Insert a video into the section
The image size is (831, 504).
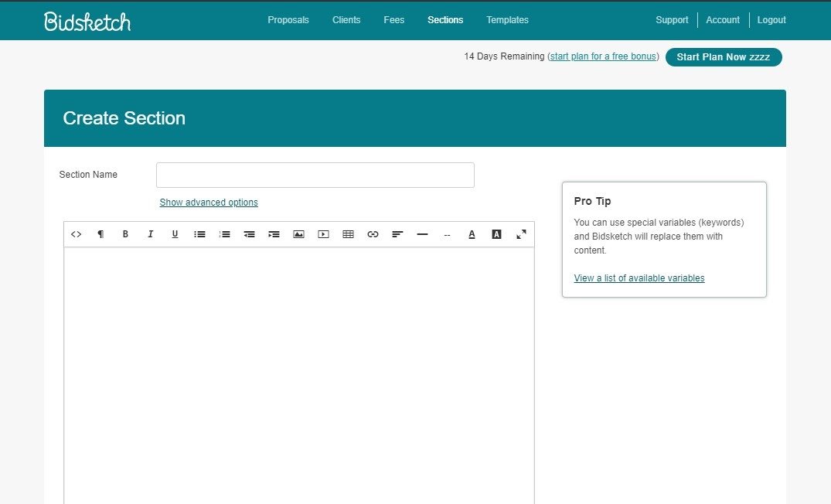click(323, 234)
